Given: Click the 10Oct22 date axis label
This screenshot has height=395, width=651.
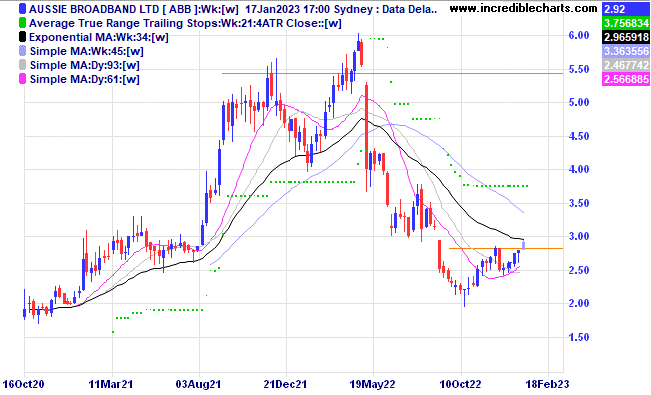Looking at the screenshot, I should click(460, 384).
